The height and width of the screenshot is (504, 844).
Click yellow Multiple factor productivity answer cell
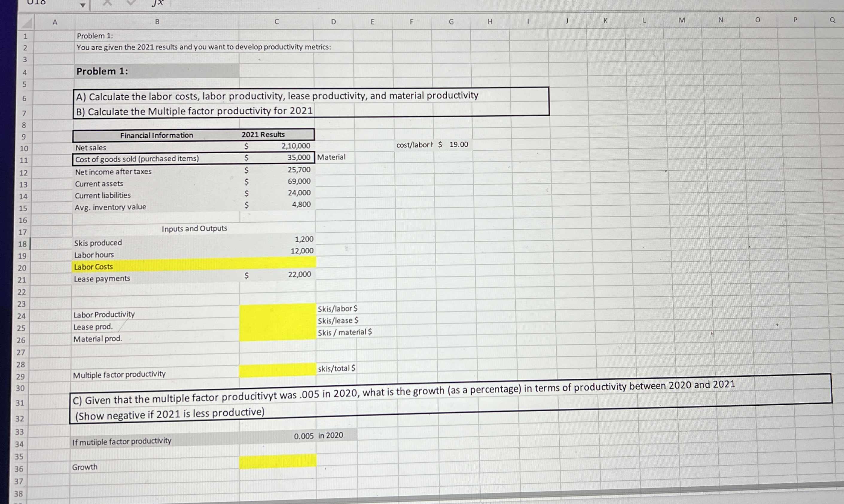tap(277, 370)
